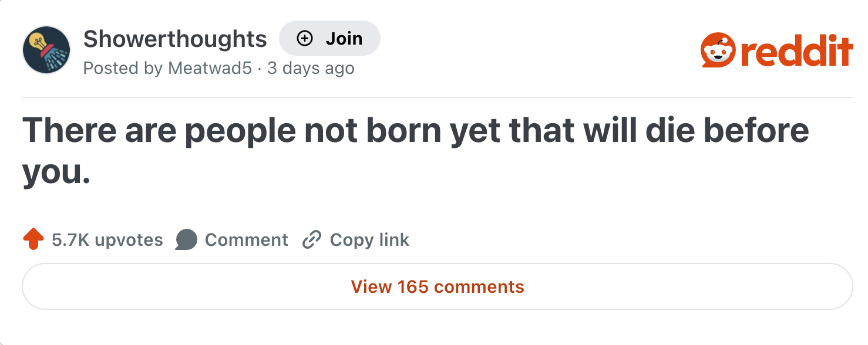Click the 'Posted by' text
The height and width of the screenshot is (345, 868).
click(123, 69)
